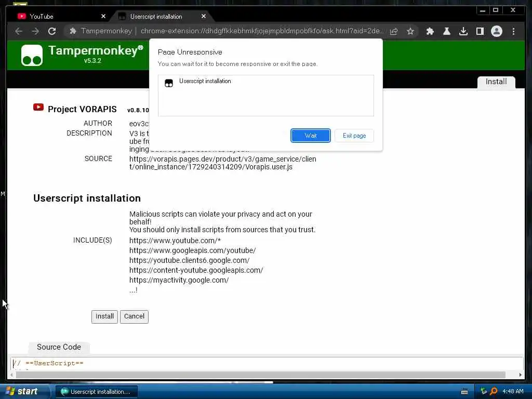Go forward in browser history
This screenshot has height=399, width=532.
tap(35, 31)
